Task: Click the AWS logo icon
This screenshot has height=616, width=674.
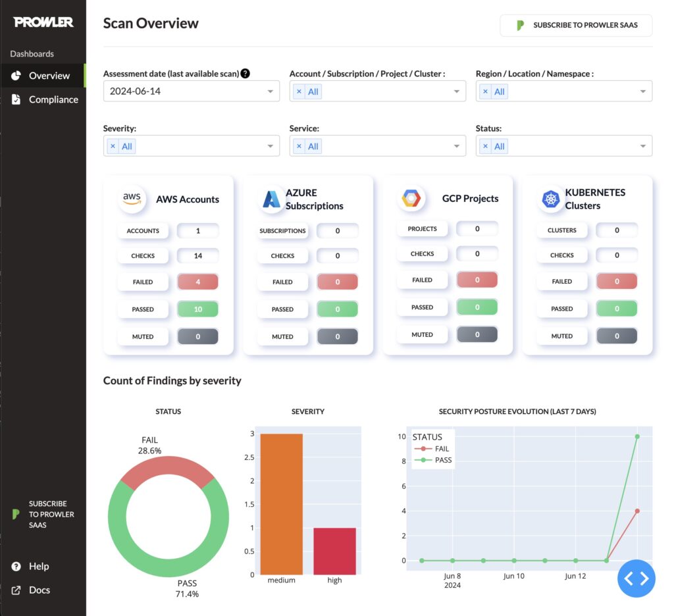Action: tap(132, 199)
